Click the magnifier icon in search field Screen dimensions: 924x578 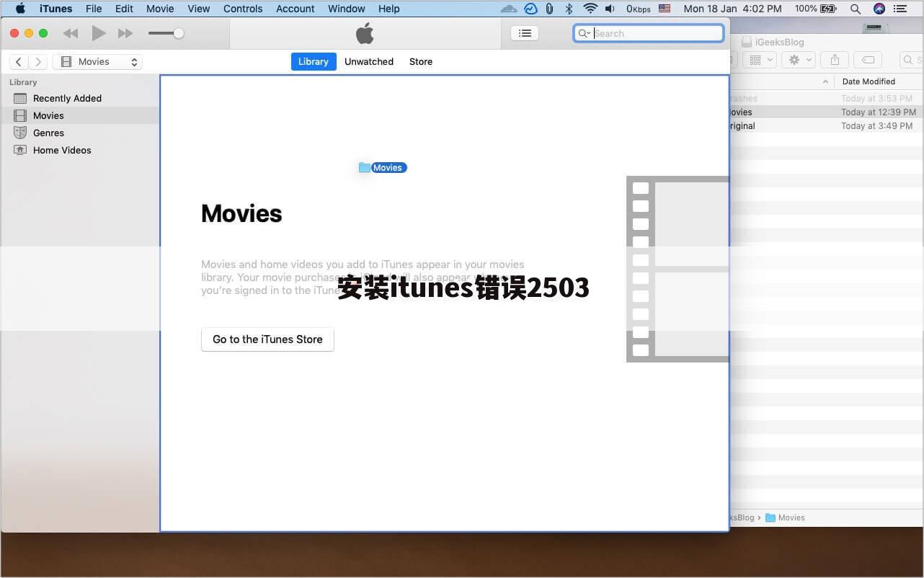click(583, 33)
